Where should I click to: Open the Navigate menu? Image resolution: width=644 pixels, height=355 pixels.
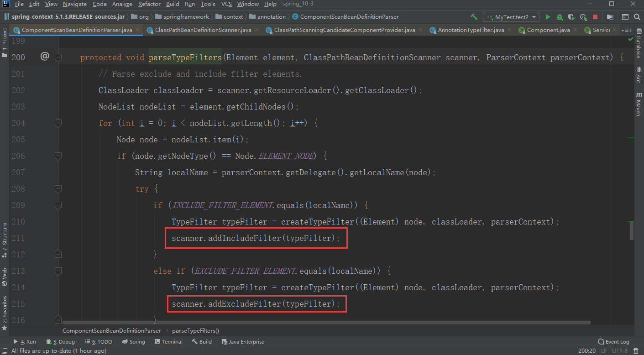pyautogui.click(x=75, y=4)
